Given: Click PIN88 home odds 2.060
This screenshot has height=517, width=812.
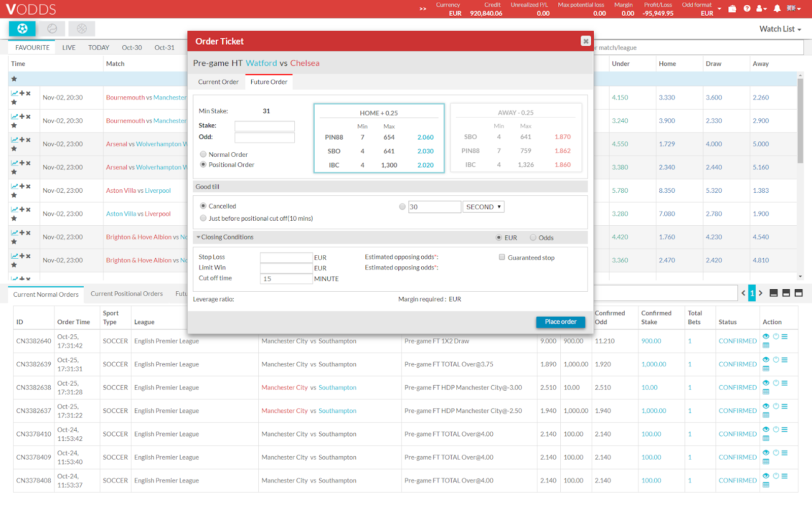Looking at the screenshot, I should click(425, 137).
